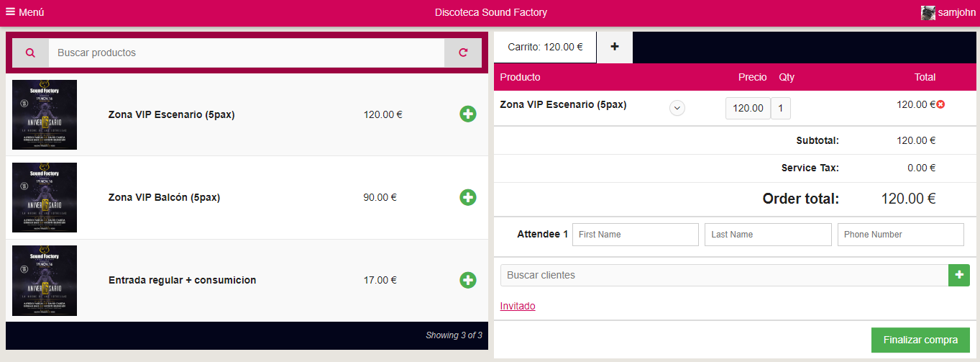Reset the product search with refresh icon
The image size is (980, 362).
463,53
